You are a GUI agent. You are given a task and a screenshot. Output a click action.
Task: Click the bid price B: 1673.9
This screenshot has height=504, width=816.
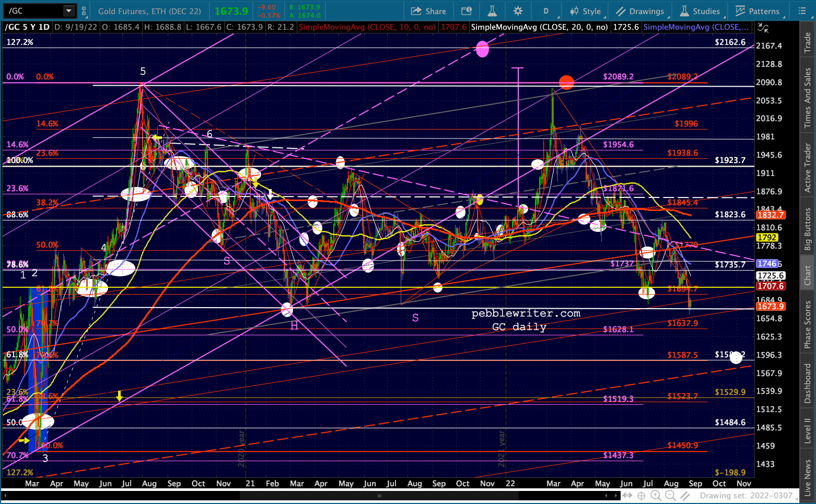(x=306, y=7)
